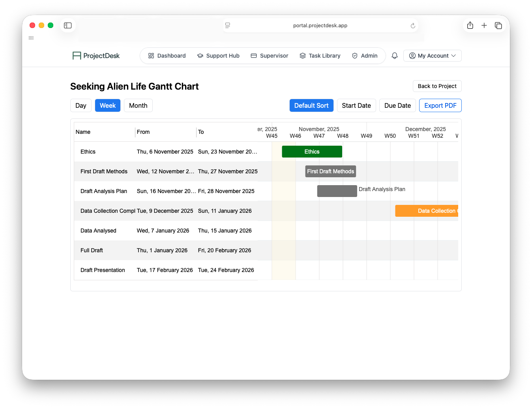Switch to Day view
The height and width of the screenshot is (409, 532).
(81, 105)
